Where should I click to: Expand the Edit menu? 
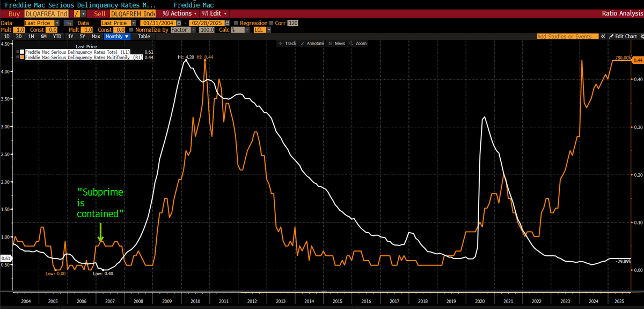click(x=214, y=13)
